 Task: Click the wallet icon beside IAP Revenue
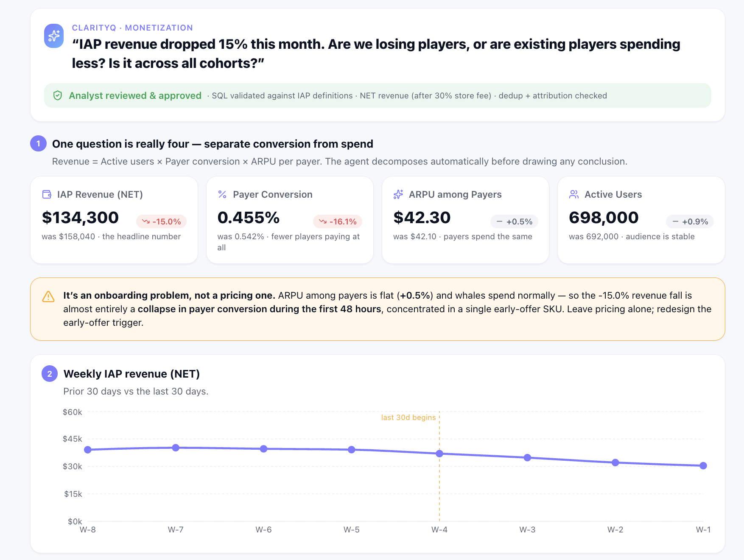47,194
